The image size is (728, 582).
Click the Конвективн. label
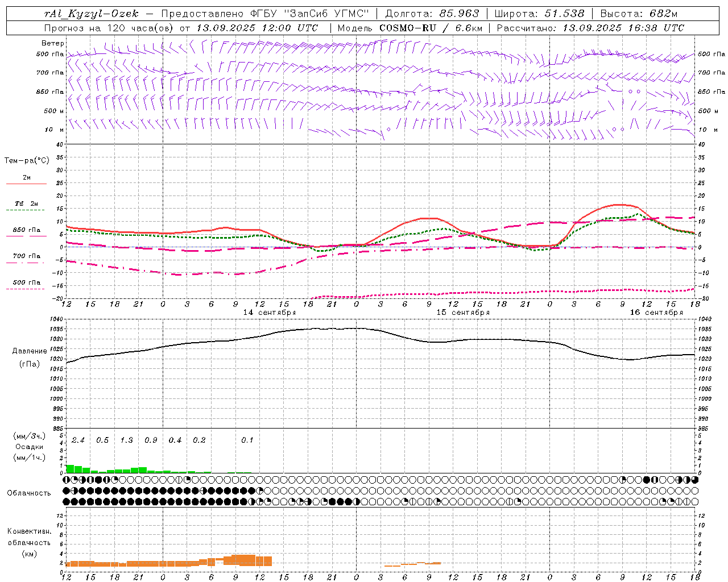pyautogui.click(x=30, y=531)
